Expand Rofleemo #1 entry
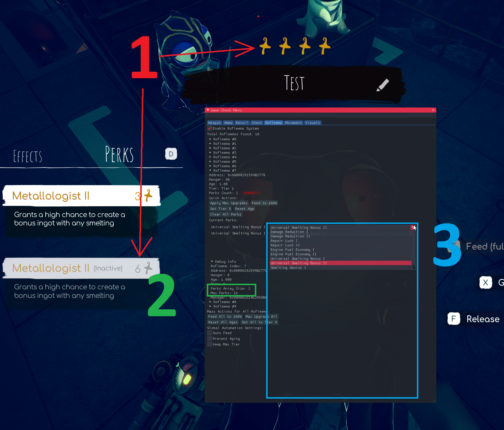 (x=210, y=144)
